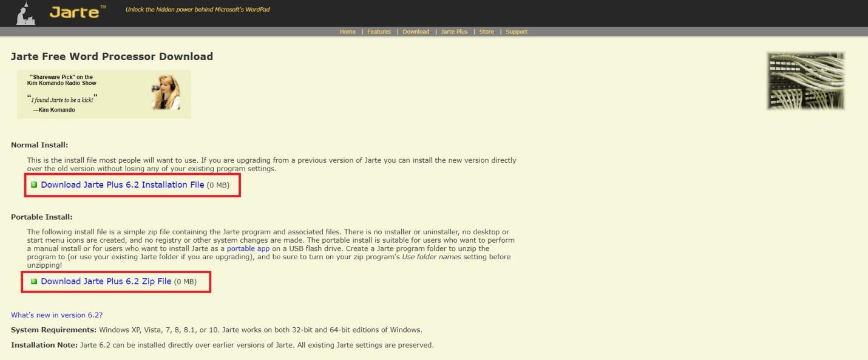
Task: Click the Jarte Free Word Processor Download heading
Action: [x=112, y=56]
